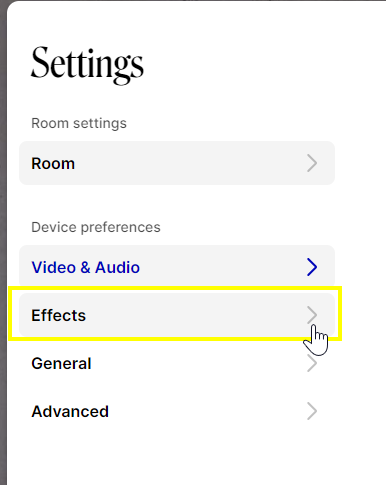Click the word Effects in highlighted row
Viewport: 386px width, 485px height.
click(58, 315)
